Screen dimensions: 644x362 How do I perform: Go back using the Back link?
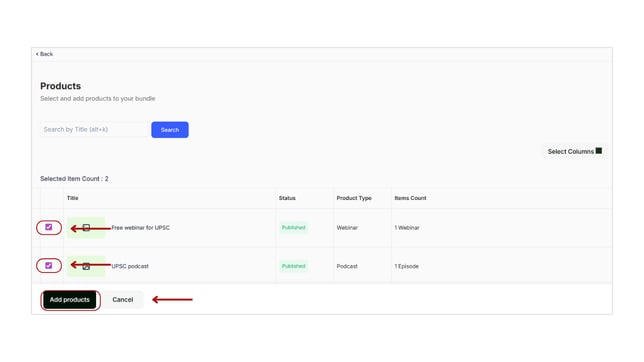coord(44,54)
